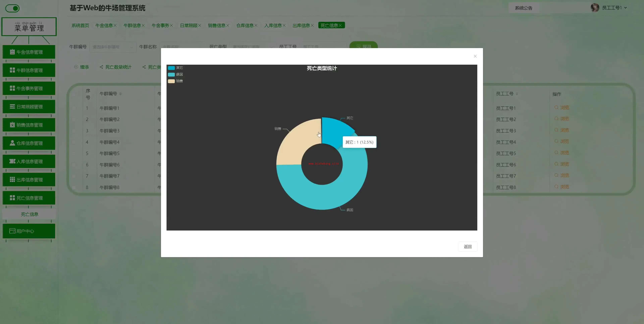
Task: Click the 病因 donut chart slice
Action: point(323,197)
